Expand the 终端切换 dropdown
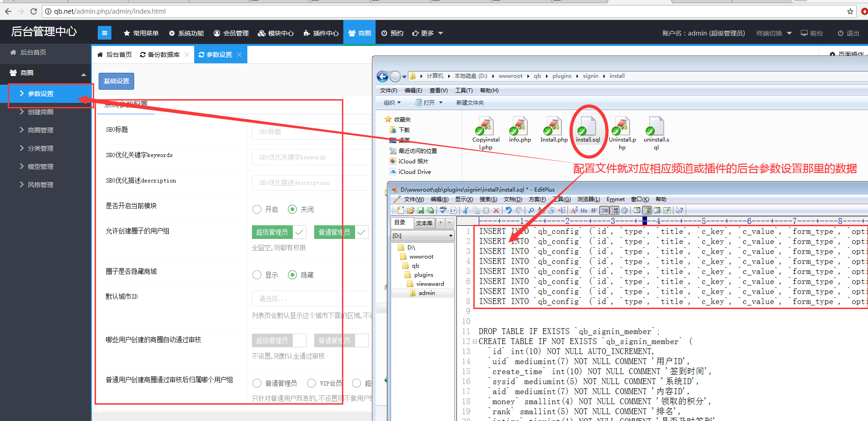The image size is (868, 421). click(774, 33)
